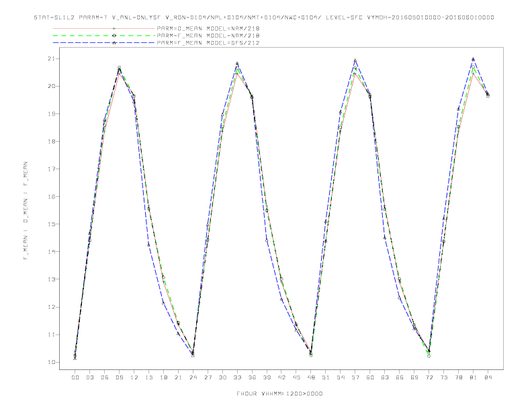Click y-axis tick label 16
Image resolution: width=532 pixels, height=411 pixels.
click(52, 197)
